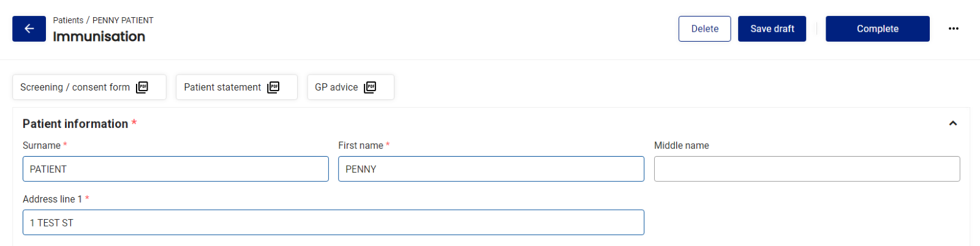This screenshot has width=980, height=246.
Task: Focus the Surname field containing PATIENT
Action: (176, 169)
